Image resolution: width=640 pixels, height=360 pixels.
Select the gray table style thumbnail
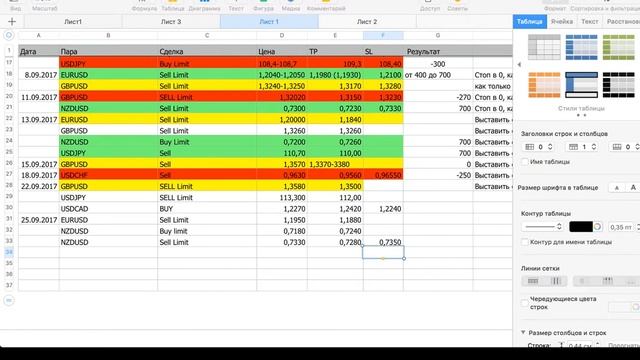tap(544, 47)
